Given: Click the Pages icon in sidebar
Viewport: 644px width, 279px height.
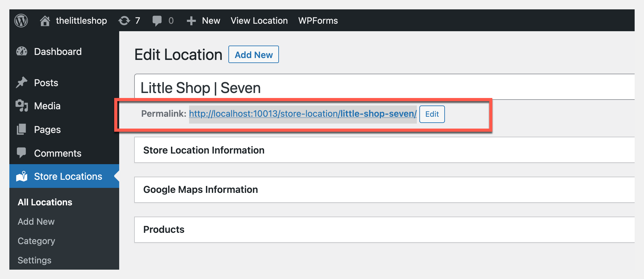Looking at the screenshot, I should pyautogui.click(x=22, y=130).
